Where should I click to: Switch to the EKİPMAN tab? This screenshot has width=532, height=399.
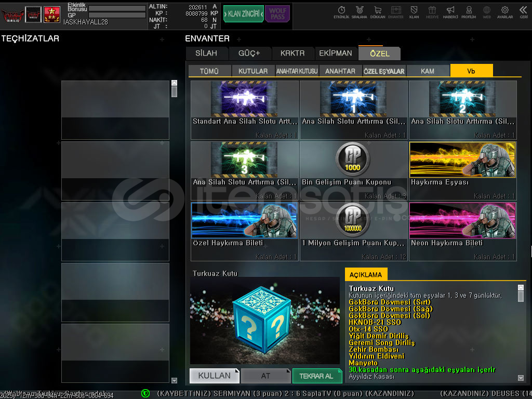pos(336,53)
